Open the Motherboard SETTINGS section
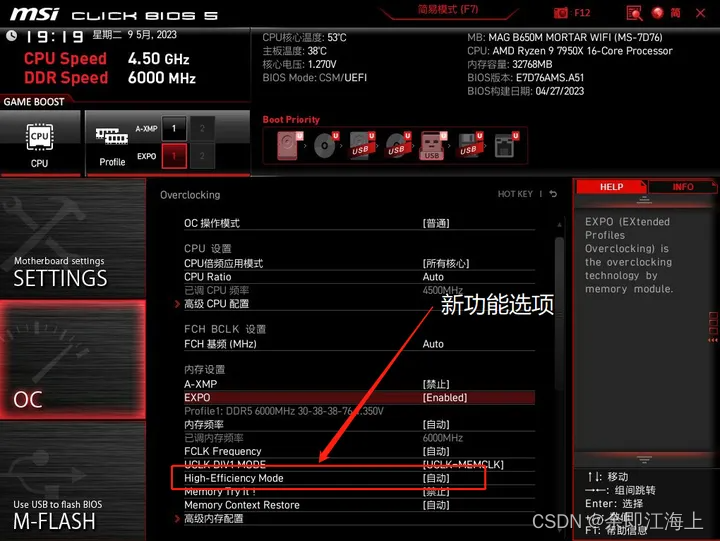 coord(73,238)
